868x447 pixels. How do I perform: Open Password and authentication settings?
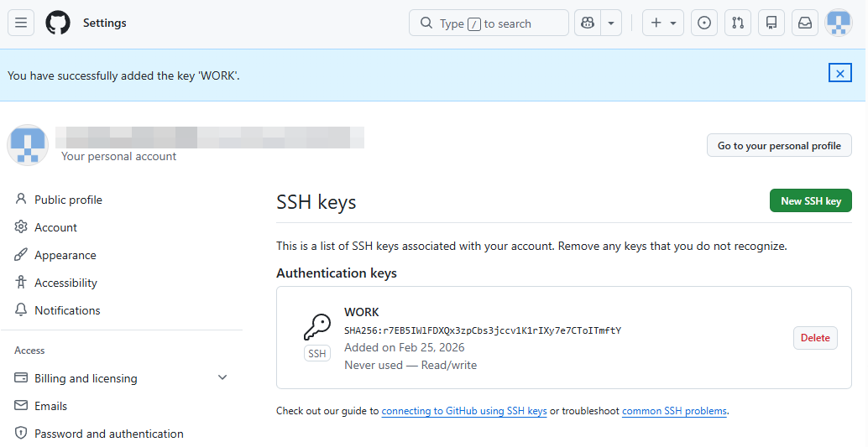click(x=108, y=434)
